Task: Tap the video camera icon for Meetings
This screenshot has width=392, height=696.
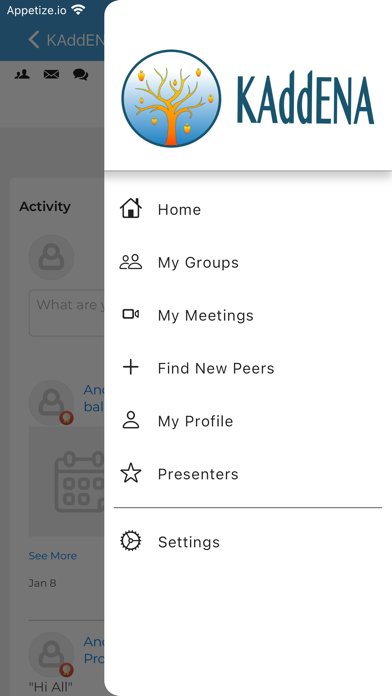Action: pyautogui.click(x=131, y=315)
